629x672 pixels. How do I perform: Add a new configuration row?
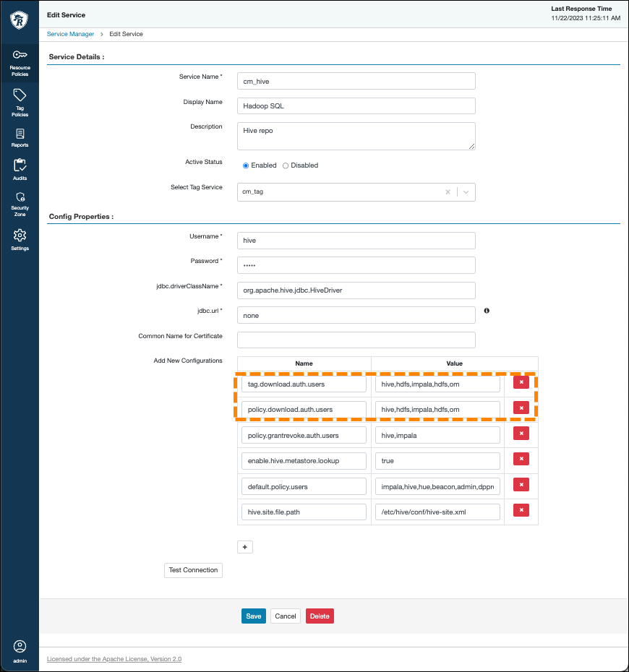coord(245,547)
